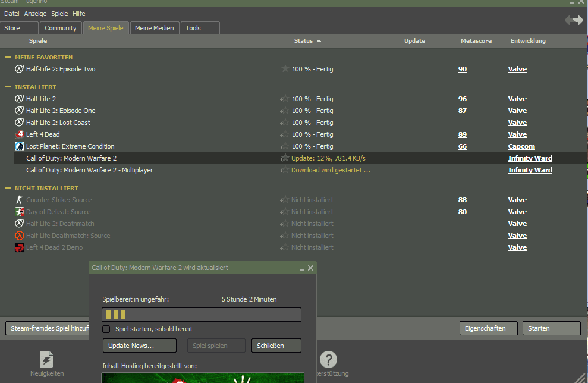Click the Half-Life 2: Episode Two game icon
This screenshot has height=383, width=588.
(20, 69)
